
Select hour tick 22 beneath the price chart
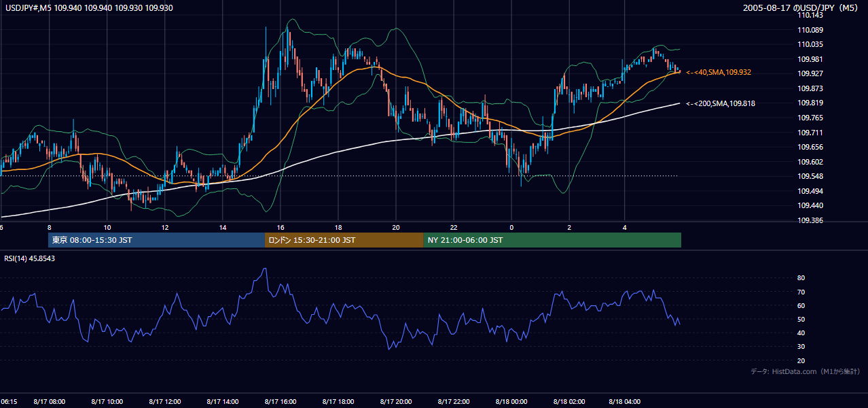click(x=454, y=228)
